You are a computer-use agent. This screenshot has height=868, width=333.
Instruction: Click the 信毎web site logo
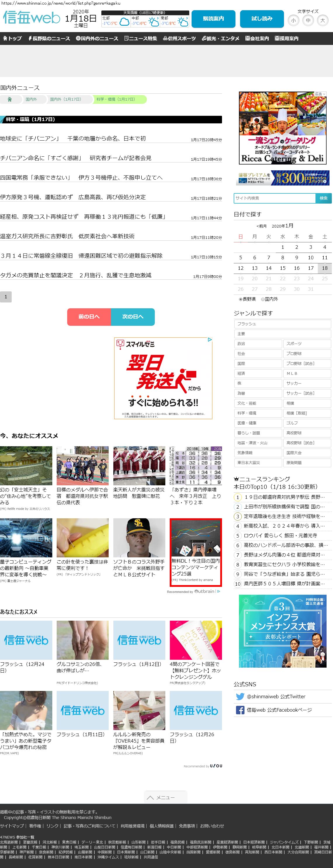[x=31, y=18]
